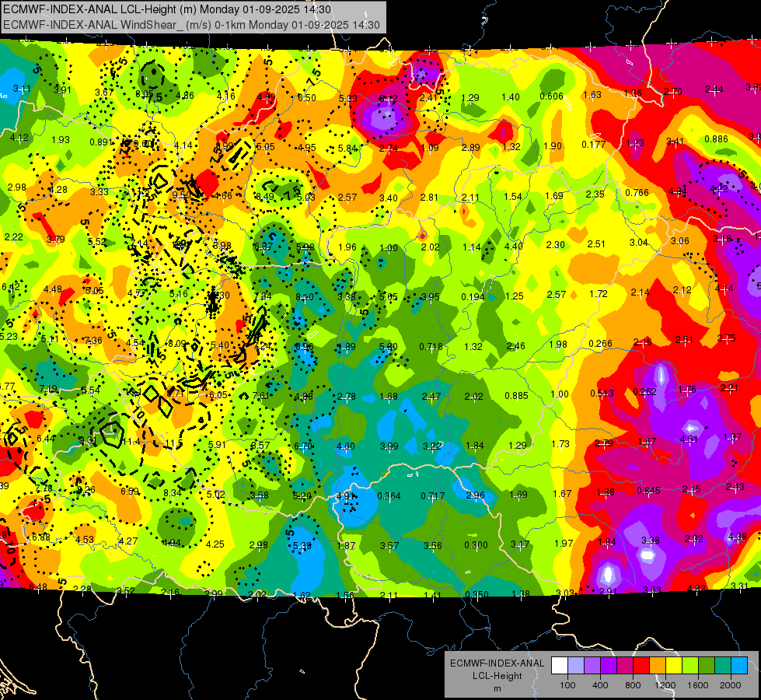This screenshot has width=761, height=700.
Task: Click the legend tick label 800
Action: point(633,685)
